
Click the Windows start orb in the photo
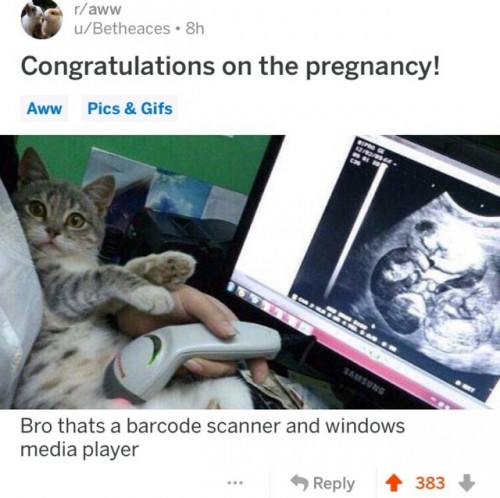[x=232, y=286]
